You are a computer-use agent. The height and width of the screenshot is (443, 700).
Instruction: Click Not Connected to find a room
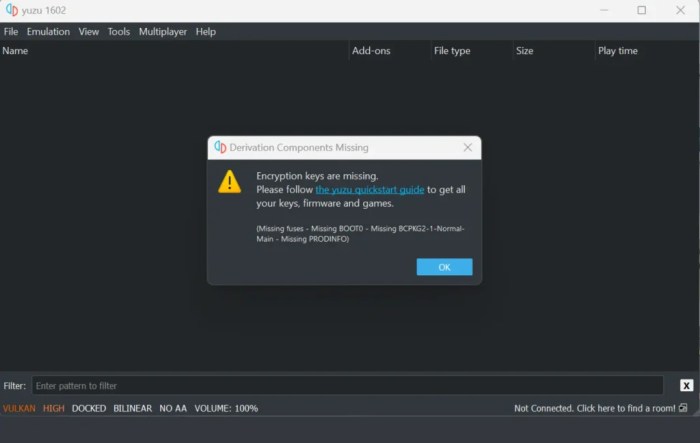click(x=595, y=408)
